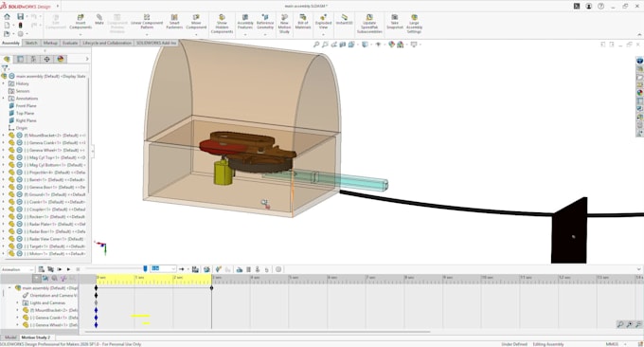Open the DimXpertManager crosshair tab icon
The width and height of the screenshot is (644, 347).
(x=46, y=59)
